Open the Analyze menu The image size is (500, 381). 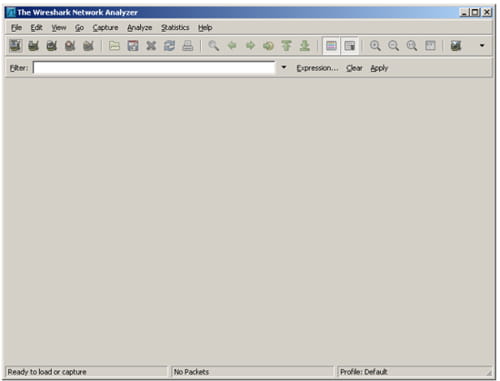point(139,28)
